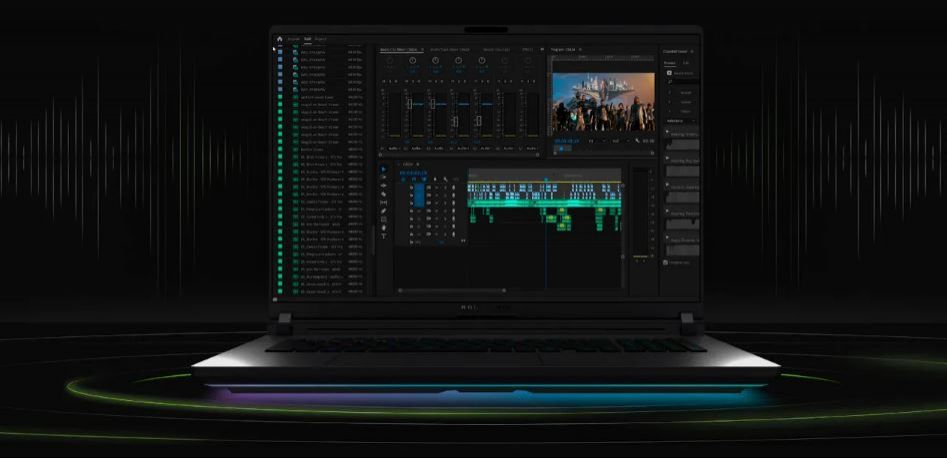Expand the first collapsed section in right panel

(668, 131)
